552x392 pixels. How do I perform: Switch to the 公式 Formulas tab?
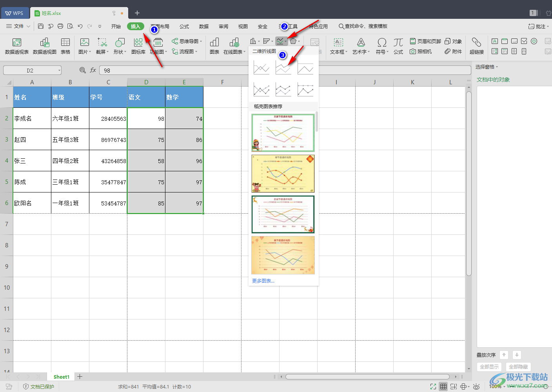point(184,26)
